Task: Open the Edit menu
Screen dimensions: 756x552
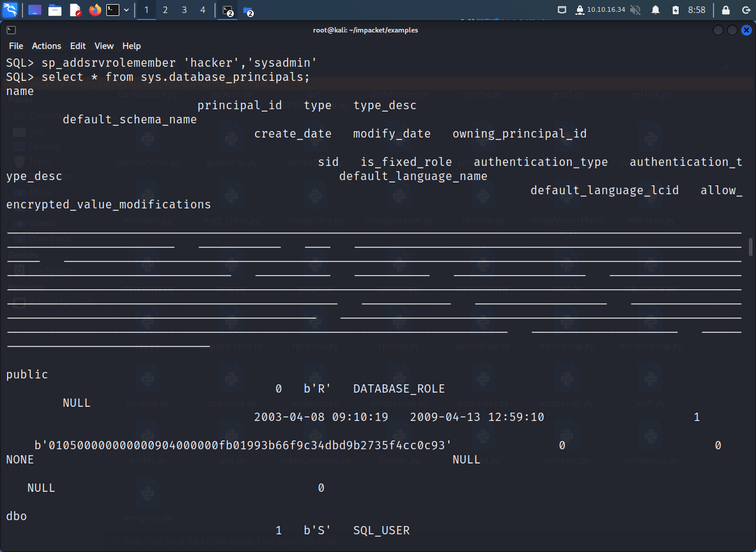Action: (78, 45)
